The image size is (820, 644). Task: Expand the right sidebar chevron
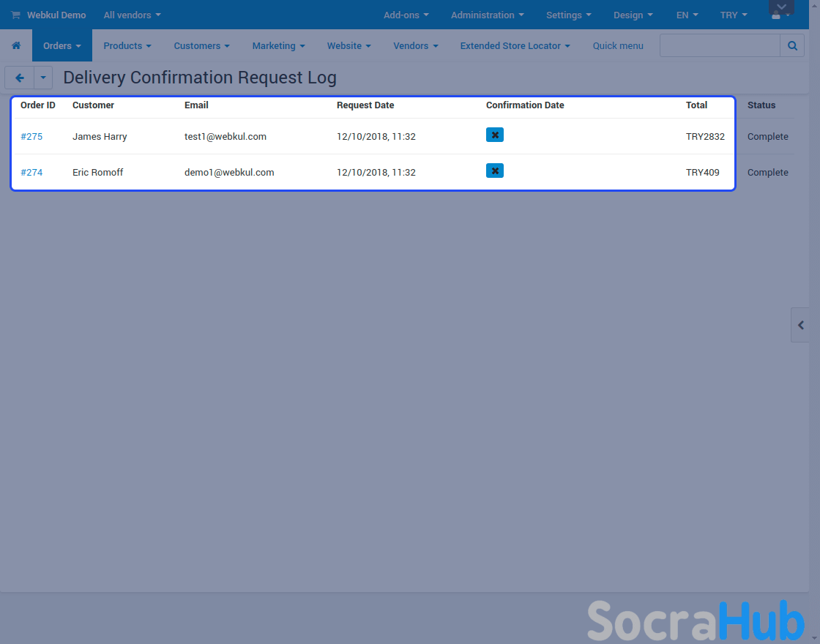tap(800, 325)
